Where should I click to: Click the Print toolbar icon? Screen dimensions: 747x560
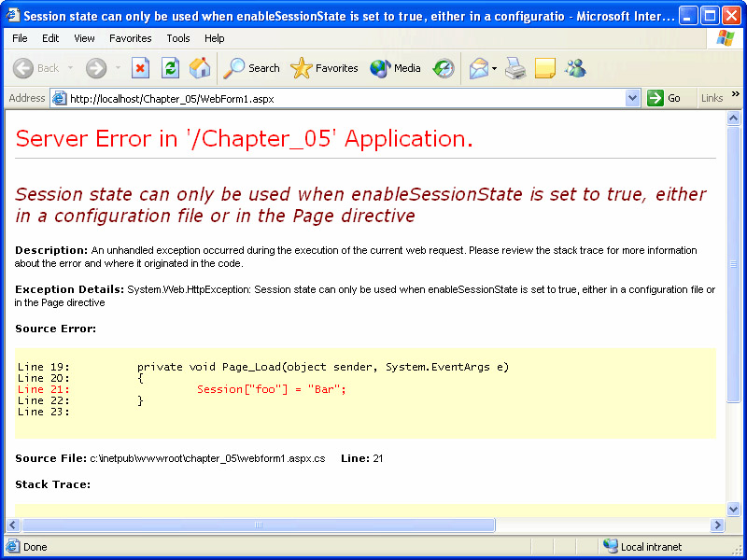click(x=515, y=68)
